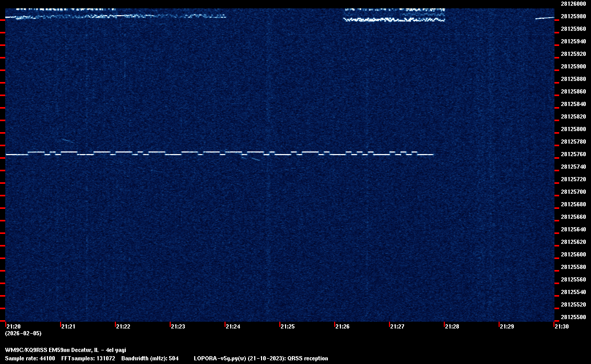The height and width of the screenshot is (364, 591).
Task: Click the 21:30 time axis label
Action: point(561,326)
